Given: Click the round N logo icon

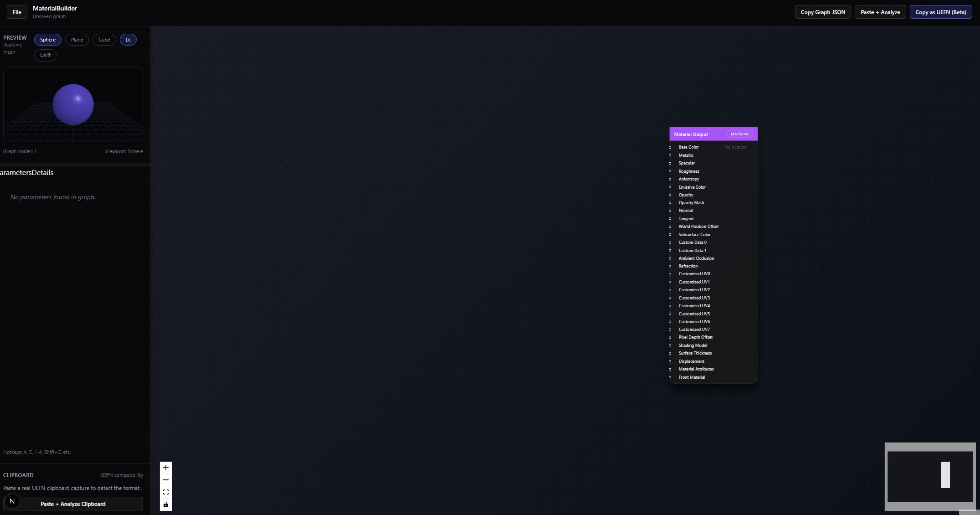Looking at the screenshot, I should pos(12,501).
